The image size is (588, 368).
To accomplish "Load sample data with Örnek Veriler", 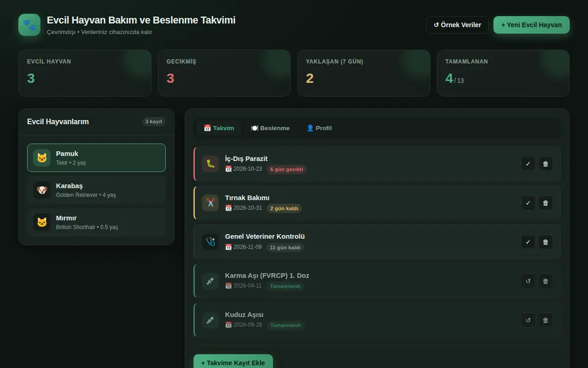I will pyautogui.click(x=457, y=25).
